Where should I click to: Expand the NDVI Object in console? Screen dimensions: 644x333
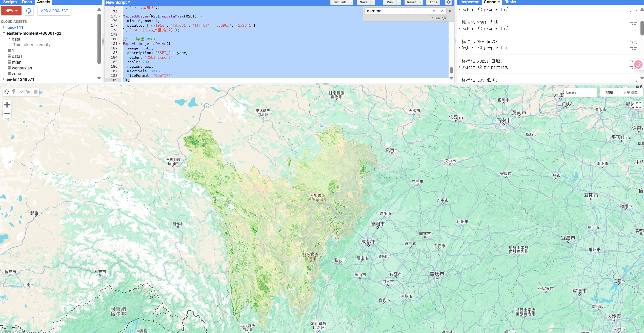pos(460,28)
